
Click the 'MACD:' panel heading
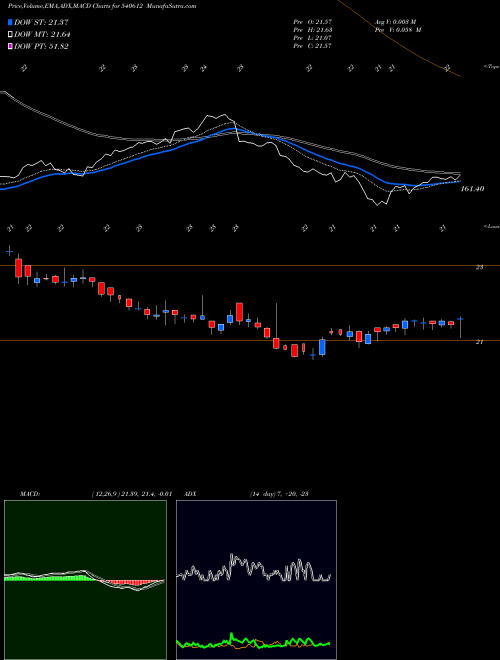[x=30, y=494]
